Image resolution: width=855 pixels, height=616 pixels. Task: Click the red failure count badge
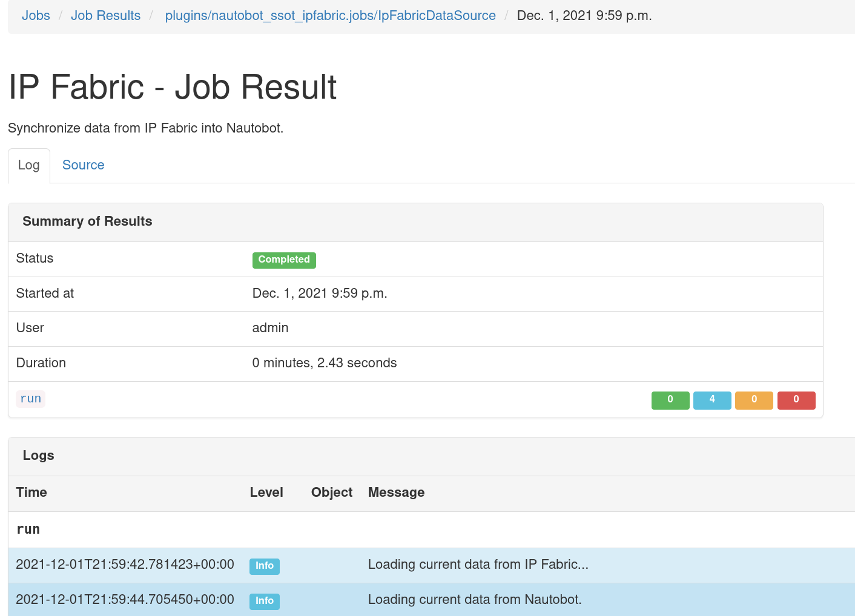pyautogui.click(x=796, y=400)
